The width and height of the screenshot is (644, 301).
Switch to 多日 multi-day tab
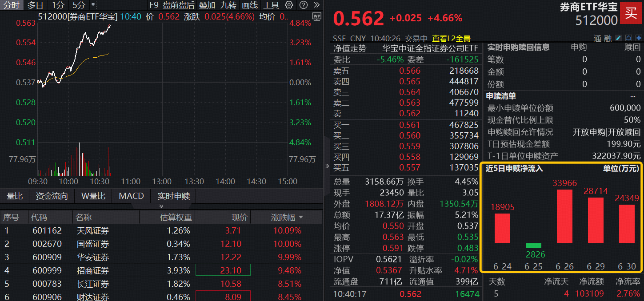click(36, 5)
